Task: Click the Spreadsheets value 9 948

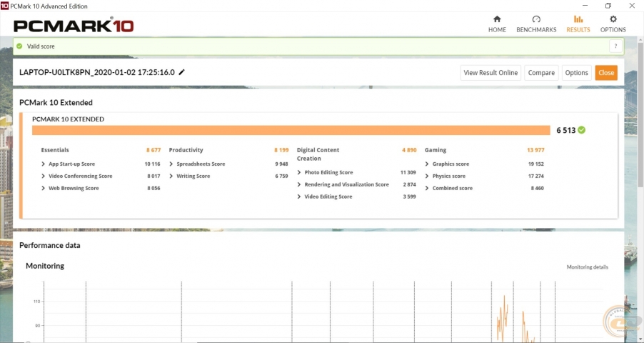Action: 282,164
